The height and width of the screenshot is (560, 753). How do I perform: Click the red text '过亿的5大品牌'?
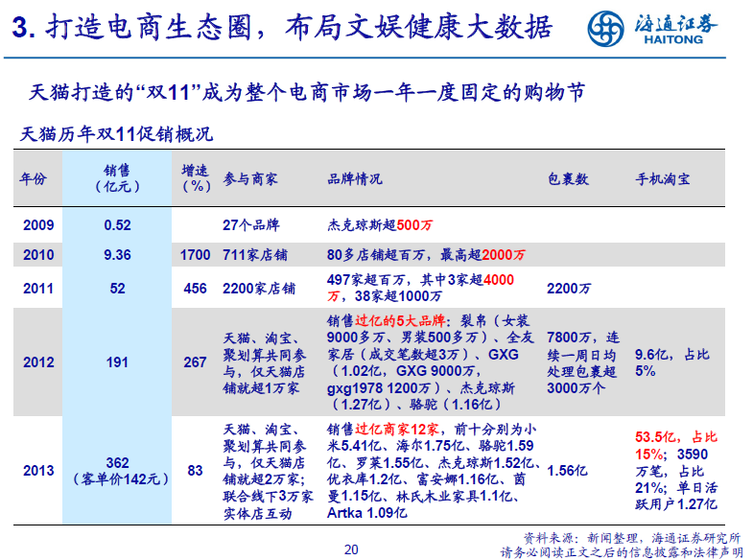(400, 320)
